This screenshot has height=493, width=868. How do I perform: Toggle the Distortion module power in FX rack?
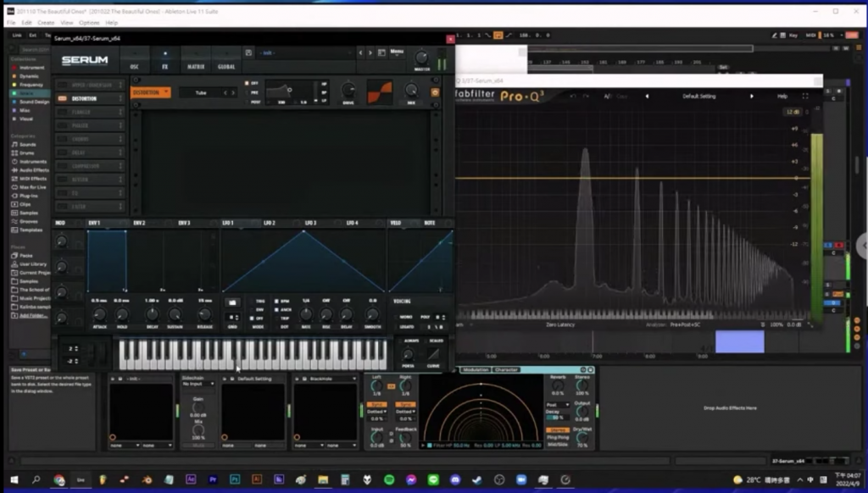pyautogui.click(x=62, y=98)
